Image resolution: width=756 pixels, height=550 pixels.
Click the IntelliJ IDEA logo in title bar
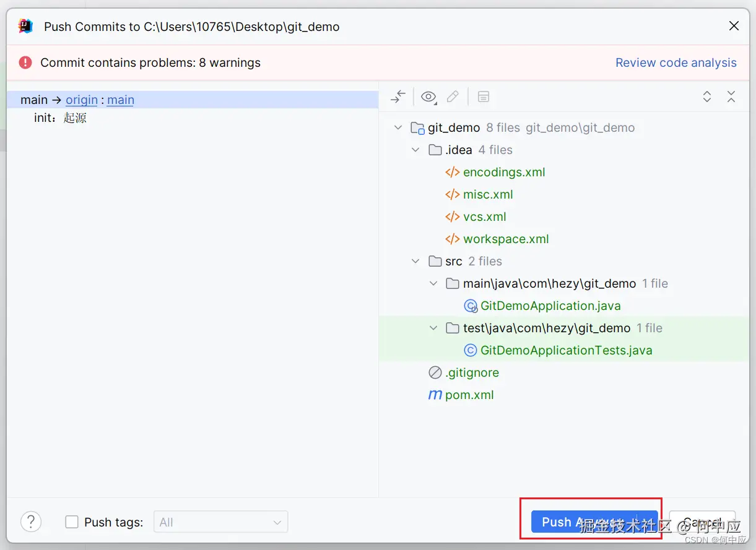tap(25, 27)
